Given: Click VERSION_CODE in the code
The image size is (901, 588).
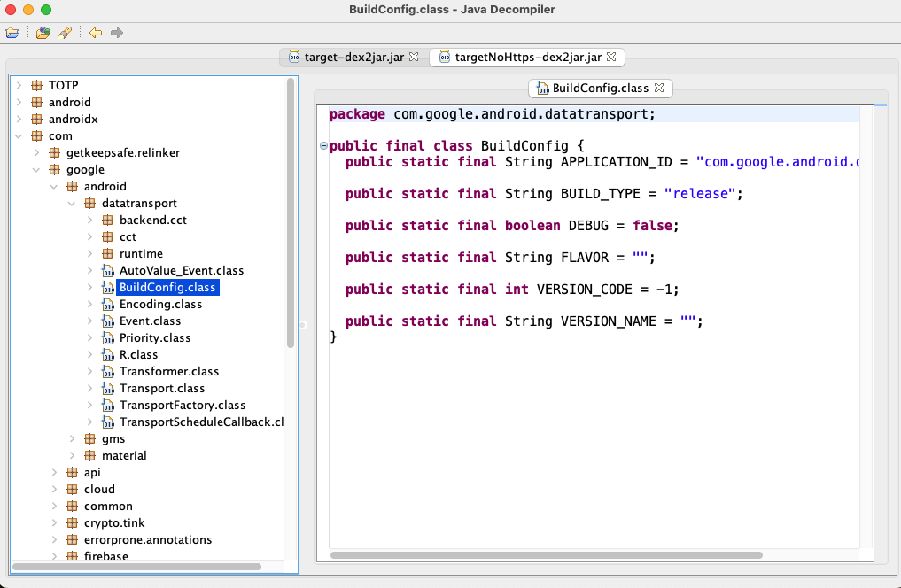Looking at the screenshot, I should [x=585, y=290].
